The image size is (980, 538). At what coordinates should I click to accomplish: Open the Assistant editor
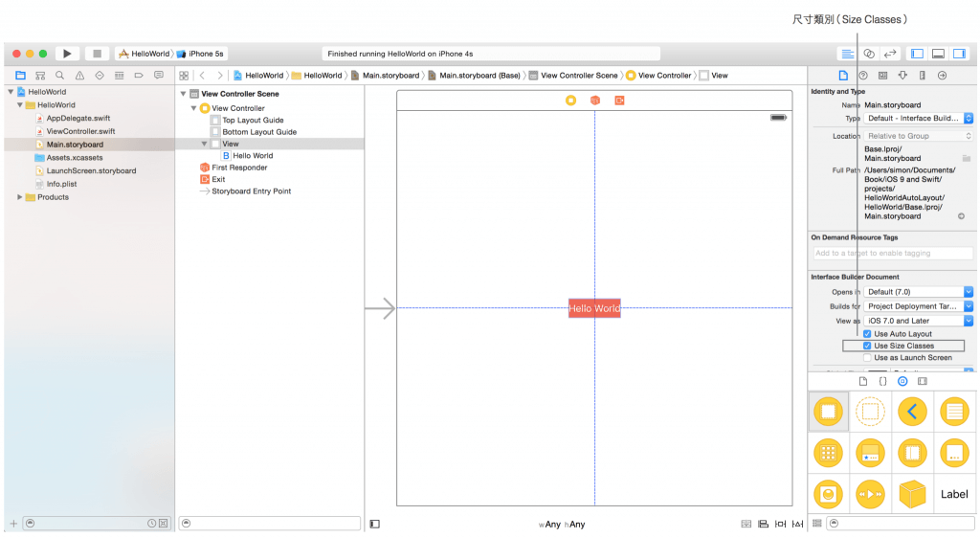(x=869, y=54)
